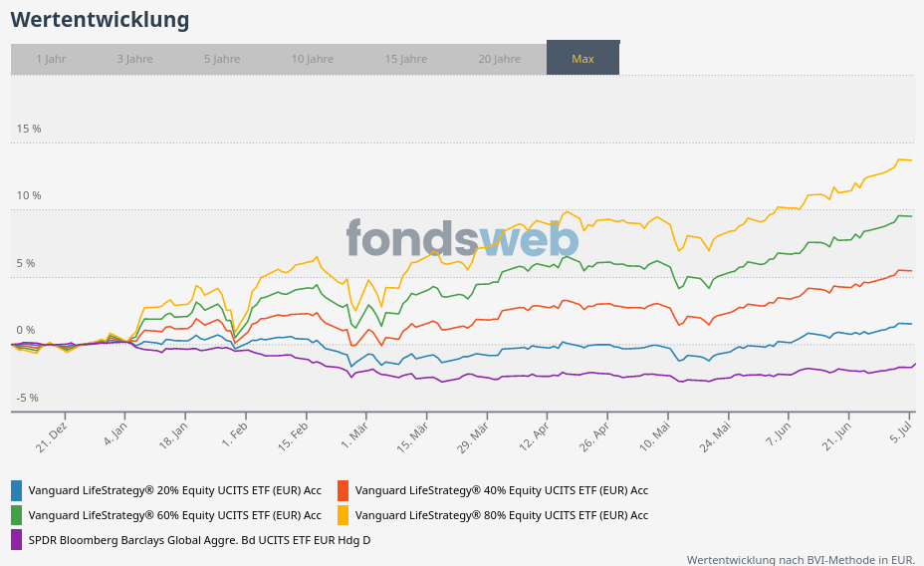Click the 21. Jun axis date label
Viewport: 924px width, 566px height.
(x=836, y=436)
